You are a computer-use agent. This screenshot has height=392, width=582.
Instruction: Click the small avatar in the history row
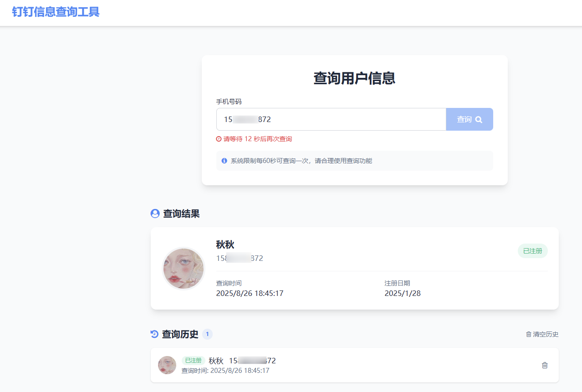coord(167,365)
